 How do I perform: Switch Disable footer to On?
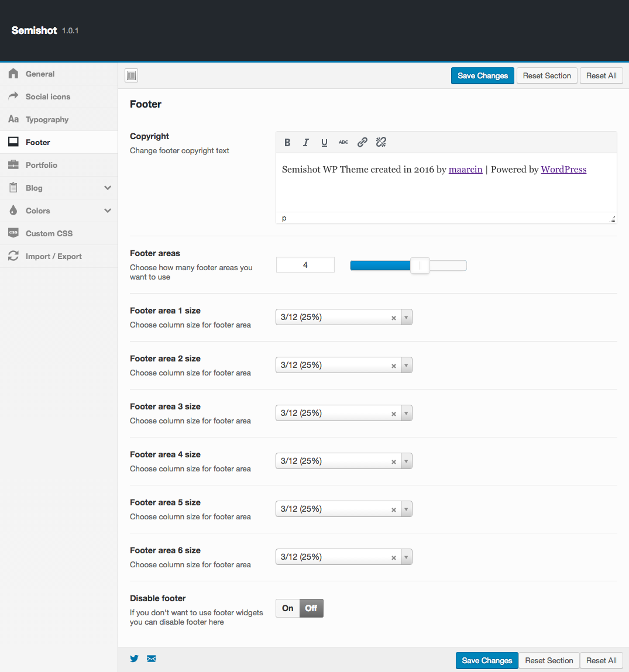pyautogui.click(x=287, y=608)
